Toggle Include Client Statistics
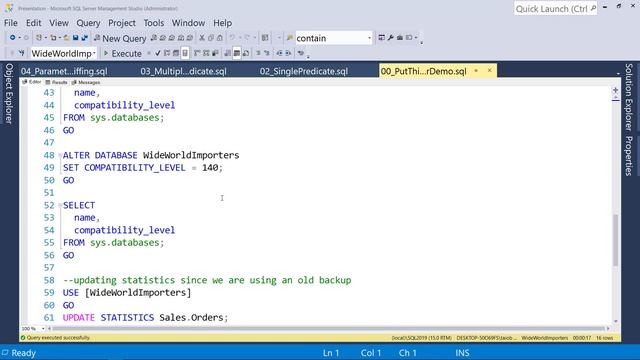Viewport: 640px width, 360px height. 215,53
